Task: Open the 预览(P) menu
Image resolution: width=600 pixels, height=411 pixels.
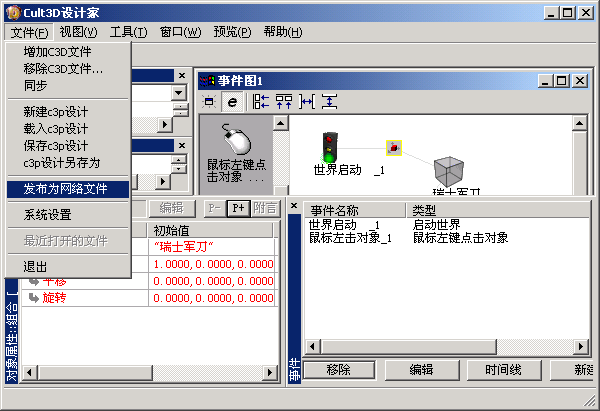Action: pyautogui.click(x=232, y=32)
